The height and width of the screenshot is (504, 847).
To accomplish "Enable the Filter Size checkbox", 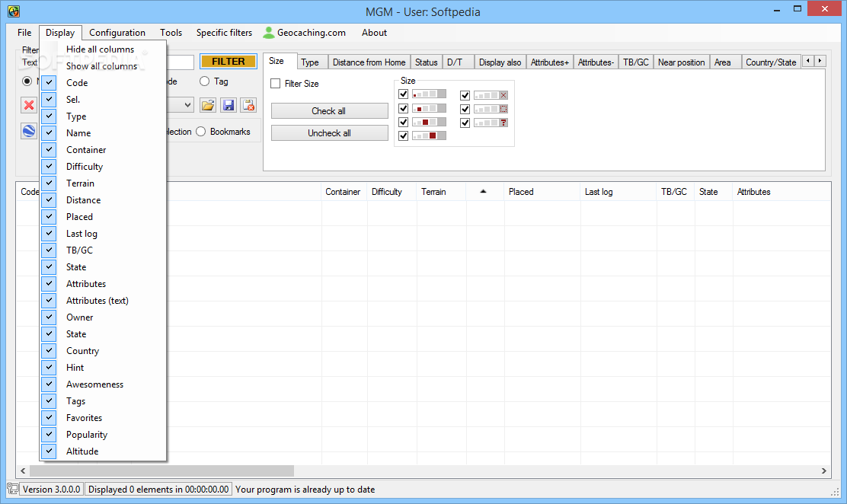I will [x=276, y=83].
